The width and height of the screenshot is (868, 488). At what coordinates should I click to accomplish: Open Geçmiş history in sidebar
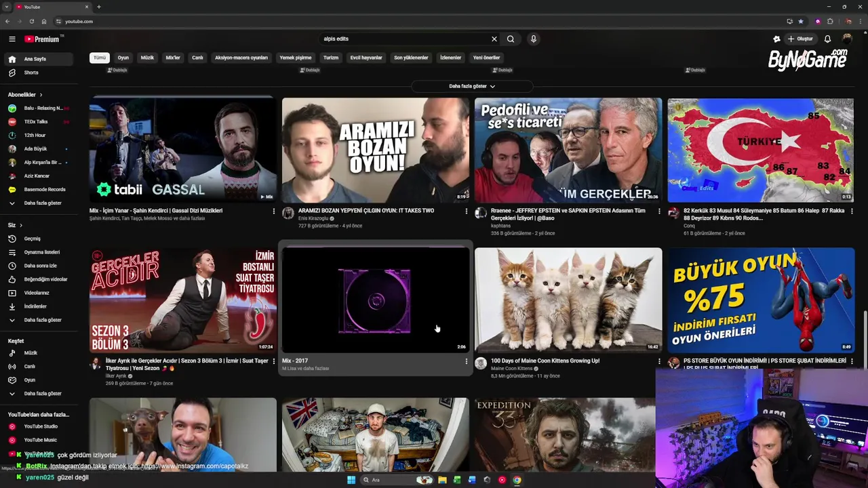tap(38, 239)
